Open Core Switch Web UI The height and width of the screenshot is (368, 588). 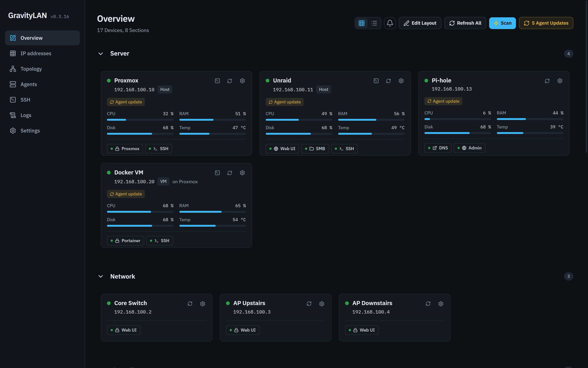(123, 330)
